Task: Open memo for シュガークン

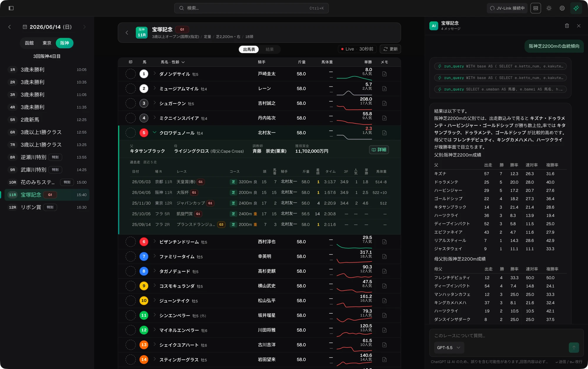Action: tap(384, 103)
